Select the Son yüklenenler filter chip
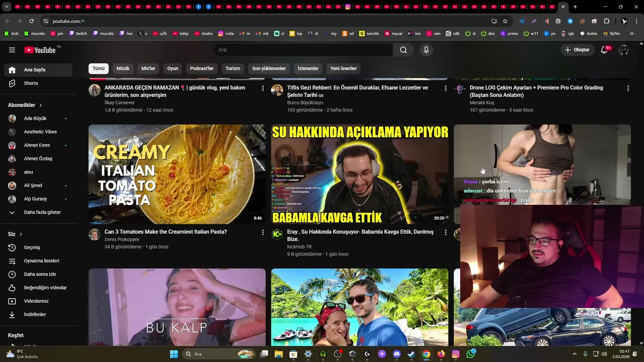The width and height of the screenshot is (644, 362). pyautogui.click(x=269, y=68)
